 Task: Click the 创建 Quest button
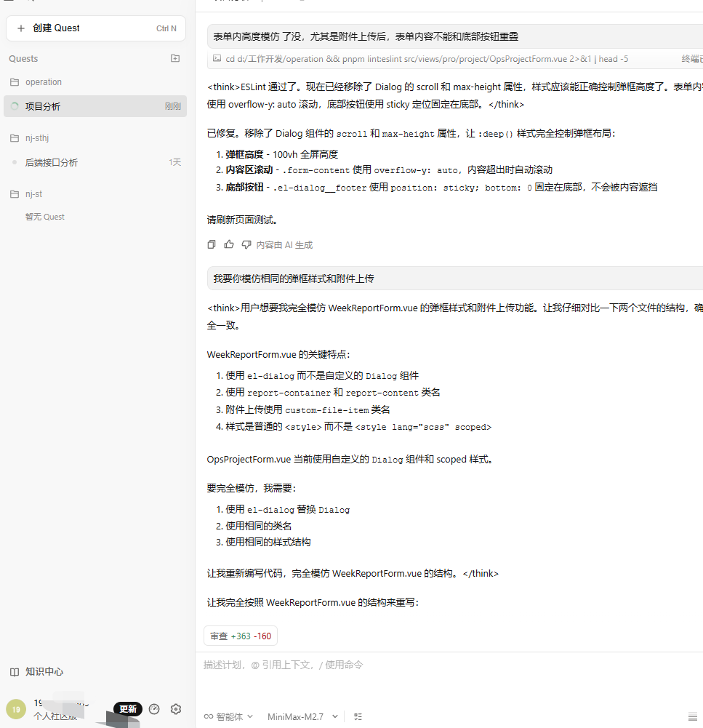tap(95, 28)
